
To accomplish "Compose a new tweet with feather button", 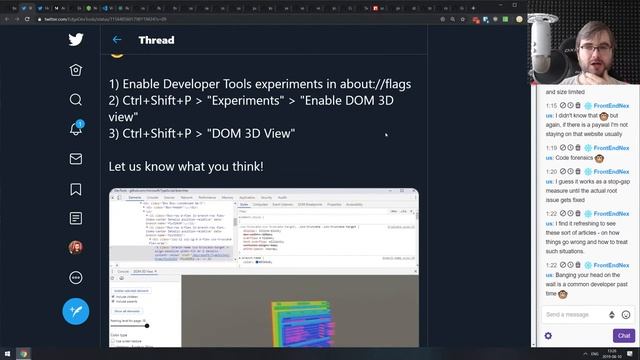I will tap(76, 311).
